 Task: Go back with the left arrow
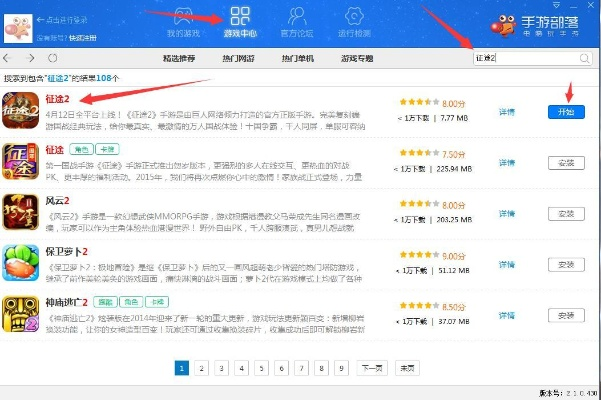(x=7, y=58)
